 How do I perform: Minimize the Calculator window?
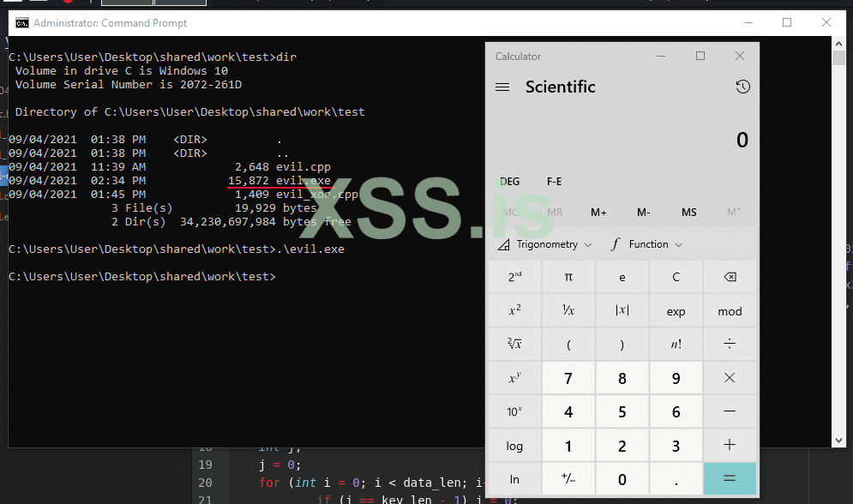(661, 56)
